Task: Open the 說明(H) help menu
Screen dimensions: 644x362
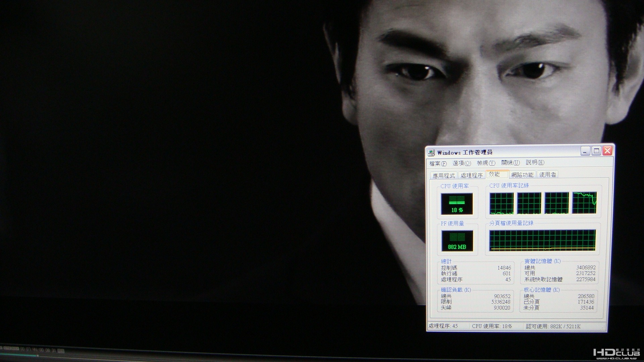Action: 535,162
